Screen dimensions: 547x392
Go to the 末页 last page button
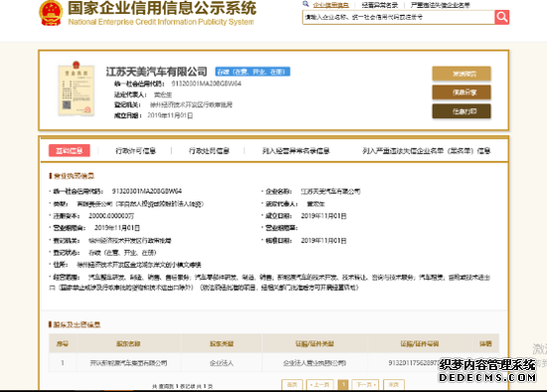[x=394, y=385]
